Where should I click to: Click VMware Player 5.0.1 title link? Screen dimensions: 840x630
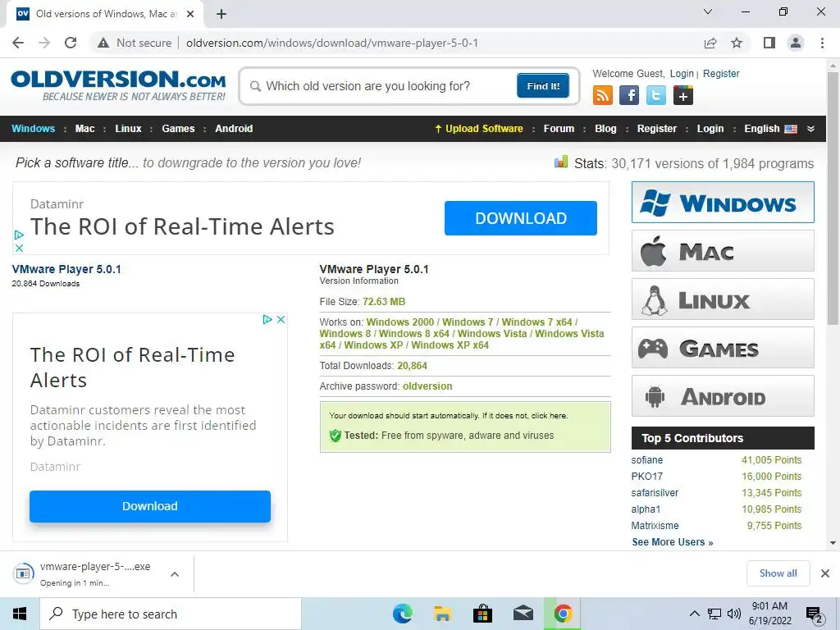pyautogui.click(x=66, y=269)
